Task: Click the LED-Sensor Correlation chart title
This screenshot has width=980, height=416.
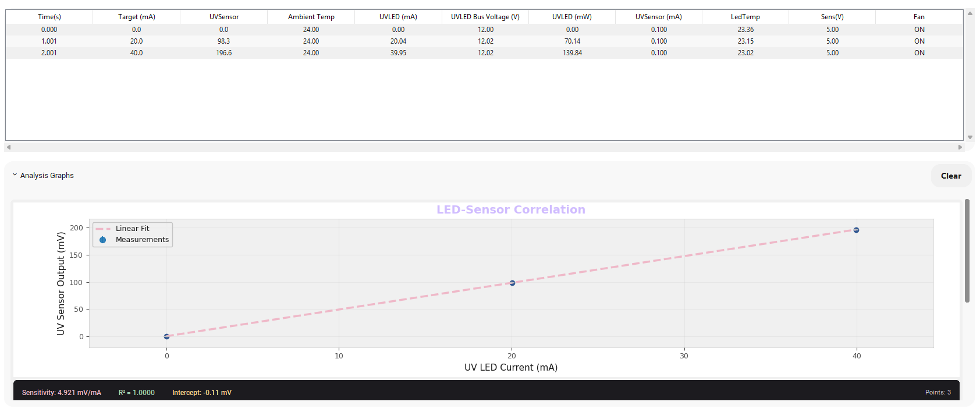Action: click(x=511, y=209)
